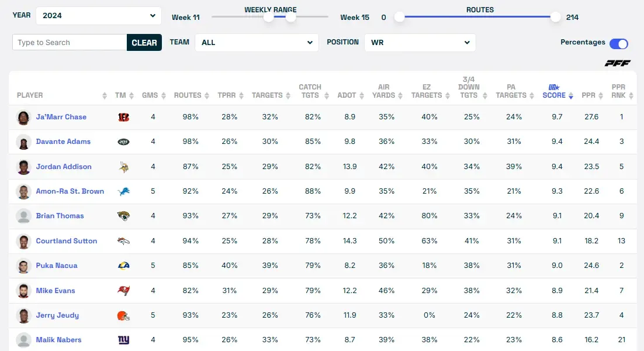Open the Year 2024 dropdown

(99, 16)
